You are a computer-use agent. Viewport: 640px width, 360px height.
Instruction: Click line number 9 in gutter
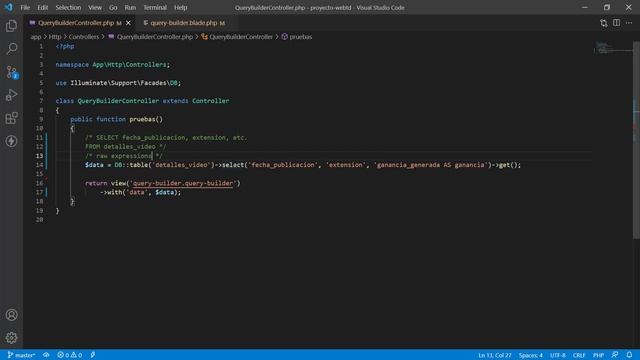point(41,119)
